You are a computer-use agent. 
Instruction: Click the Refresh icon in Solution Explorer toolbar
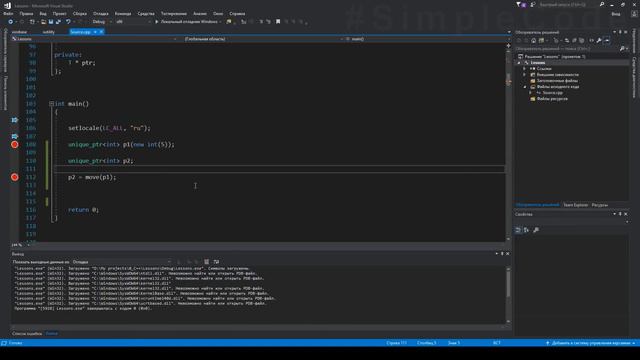point(567,40)
